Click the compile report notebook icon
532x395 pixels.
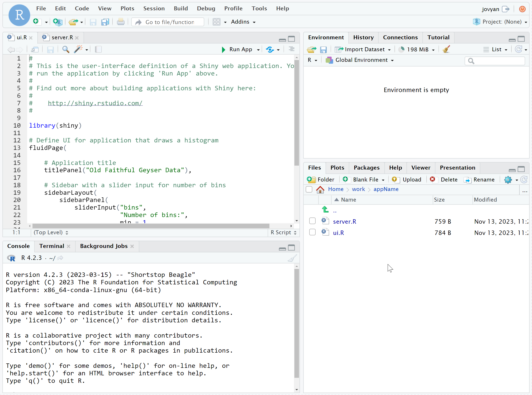coord(98,49)
